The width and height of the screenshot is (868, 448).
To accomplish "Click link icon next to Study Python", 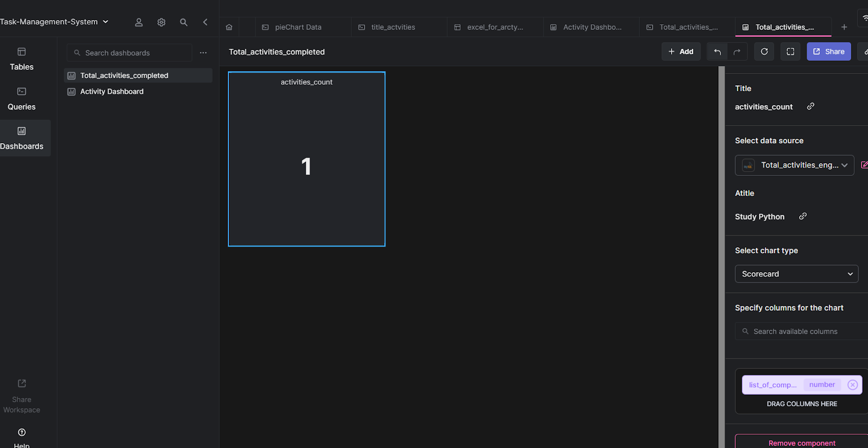I will click(803, 216).
